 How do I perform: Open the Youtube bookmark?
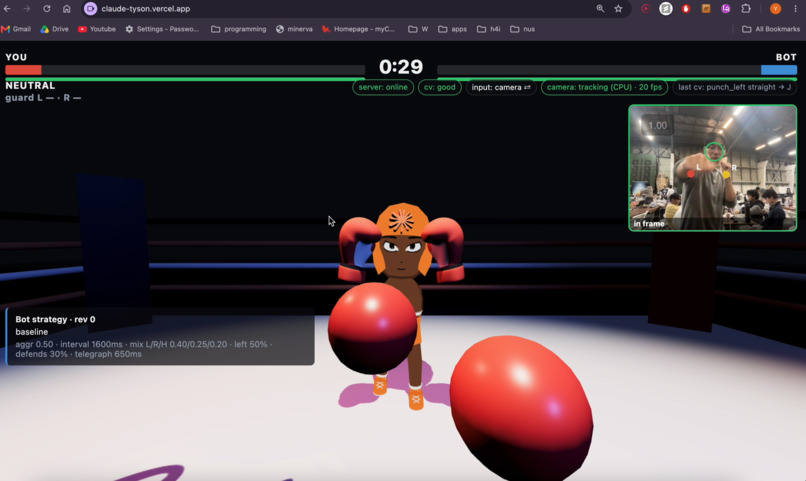(x=97, y=29)
